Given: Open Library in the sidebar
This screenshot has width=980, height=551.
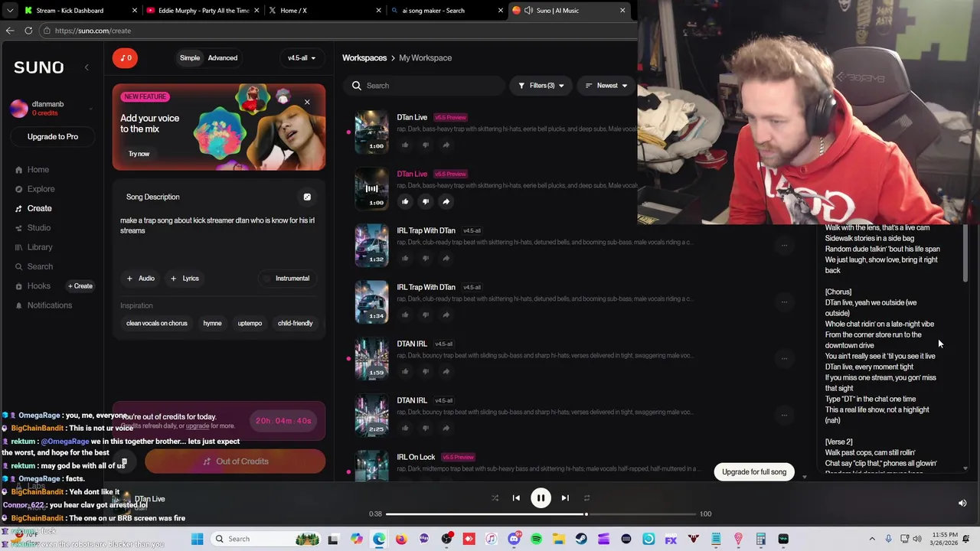Looking at the screenshot, I should (34, 247).
